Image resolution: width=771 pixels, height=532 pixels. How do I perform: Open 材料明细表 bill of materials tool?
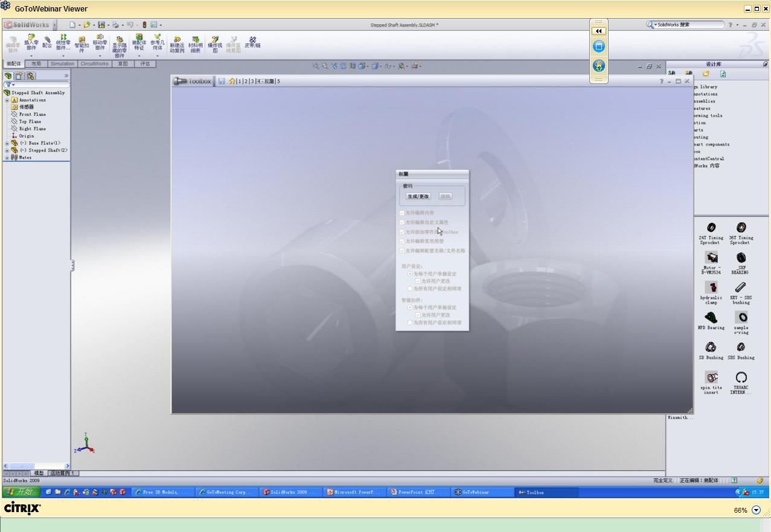(196, 45)
